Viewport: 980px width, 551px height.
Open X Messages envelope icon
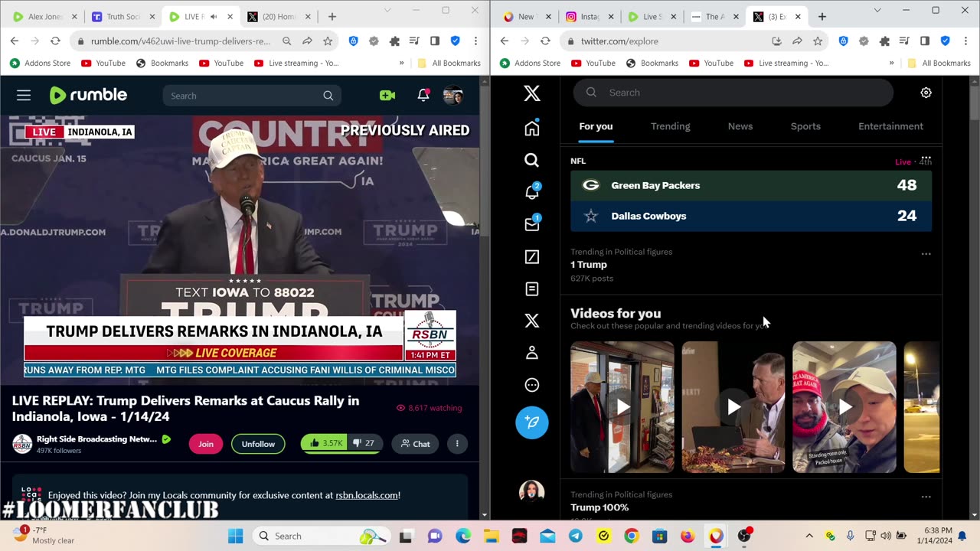(x=531, y=224)
